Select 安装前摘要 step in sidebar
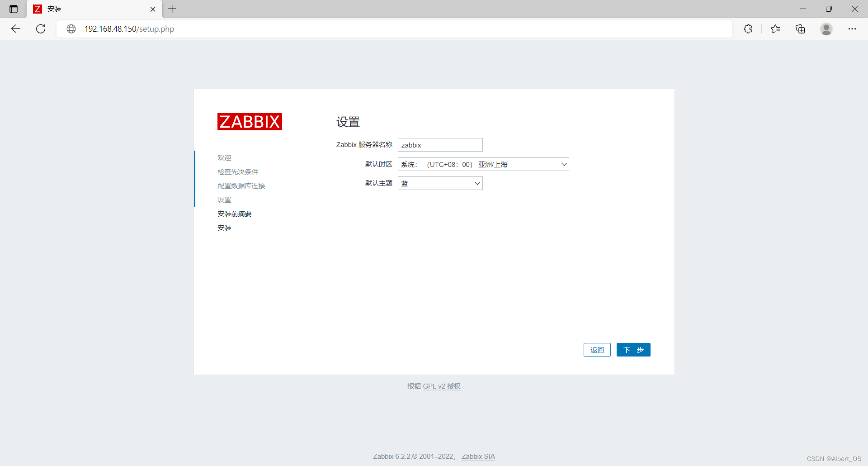868x466 pixels. [x=235, y=214]
